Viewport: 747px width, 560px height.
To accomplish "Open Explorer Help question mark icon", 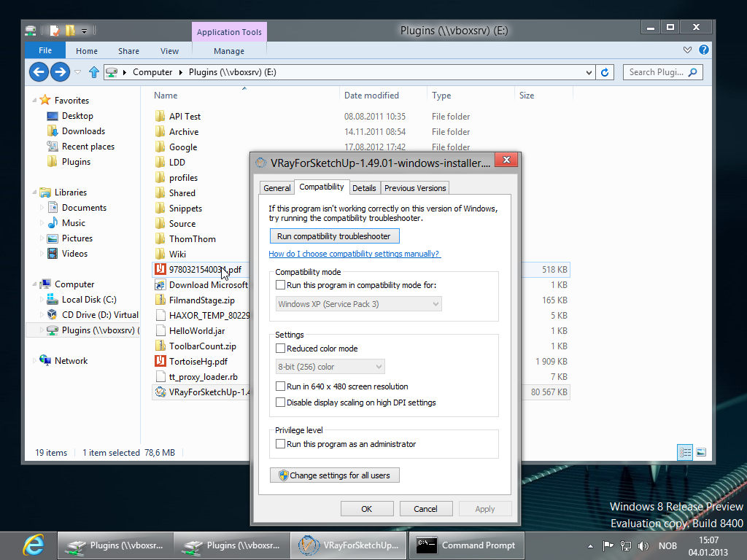I will point(704,50).
